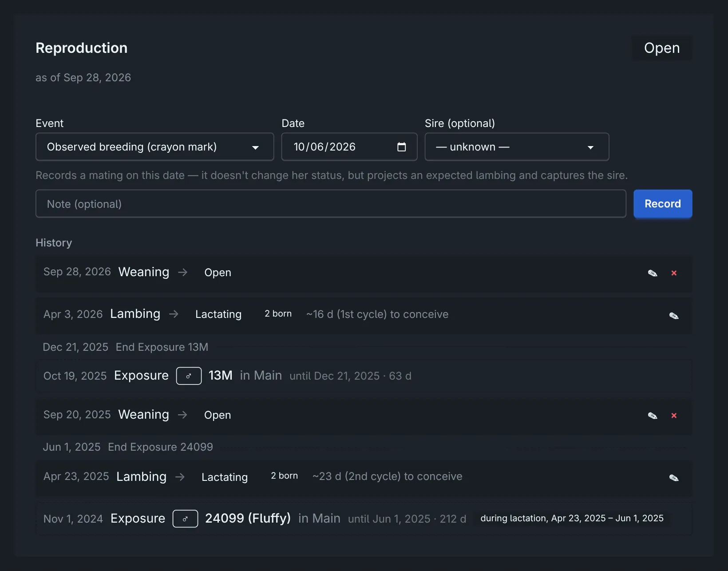Click the Nov 1, 2024 Exposure label

138,518
